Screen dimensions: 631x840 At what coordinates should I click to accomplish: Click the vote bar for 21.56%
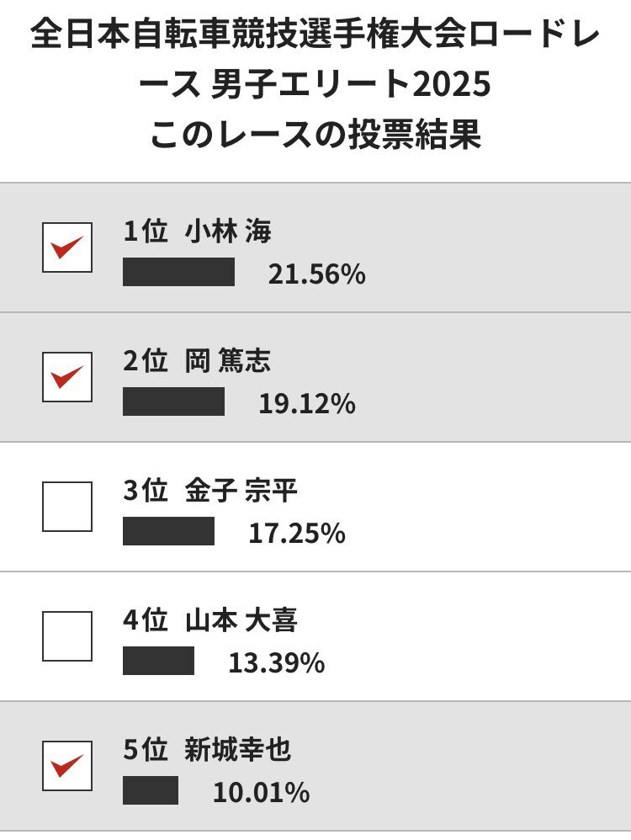click(x=179, y=272)
